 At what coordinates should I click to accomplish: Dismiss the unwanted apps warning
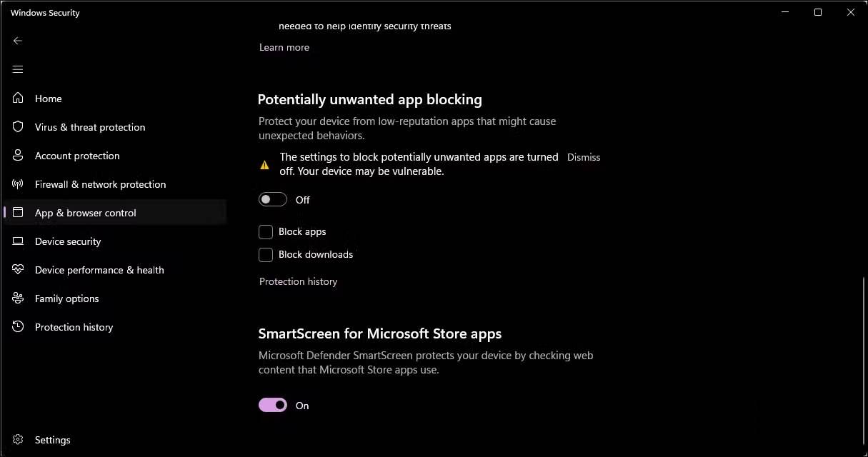coord(584,157)
